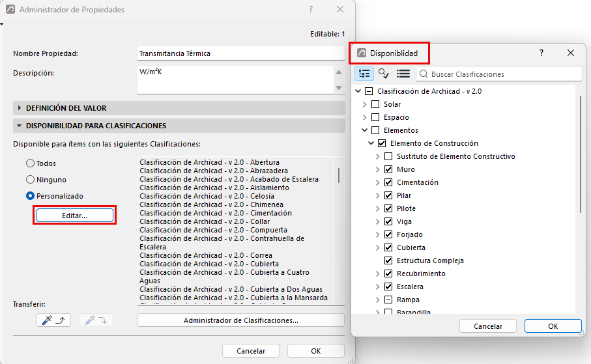This screenshot has height=364, width=591.
Task: Expand Sustituto de Elemento Constructivo node
Action: [x=378, y=156]
